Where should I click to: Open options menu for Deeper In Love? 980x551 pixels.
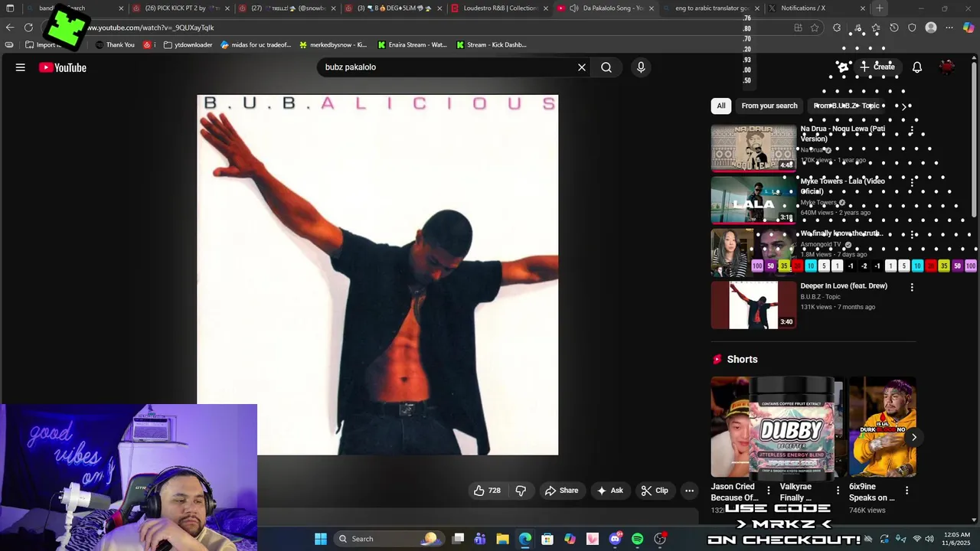(911, 287)
